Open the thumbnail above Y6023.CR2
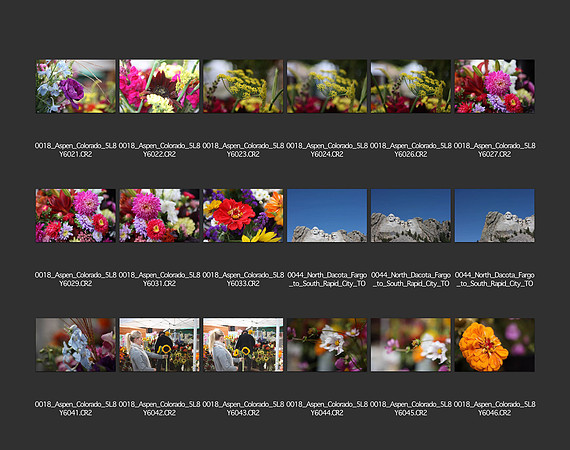Image resolution: width=570 pixels, height=450 pixels. (x=243, y=86)
